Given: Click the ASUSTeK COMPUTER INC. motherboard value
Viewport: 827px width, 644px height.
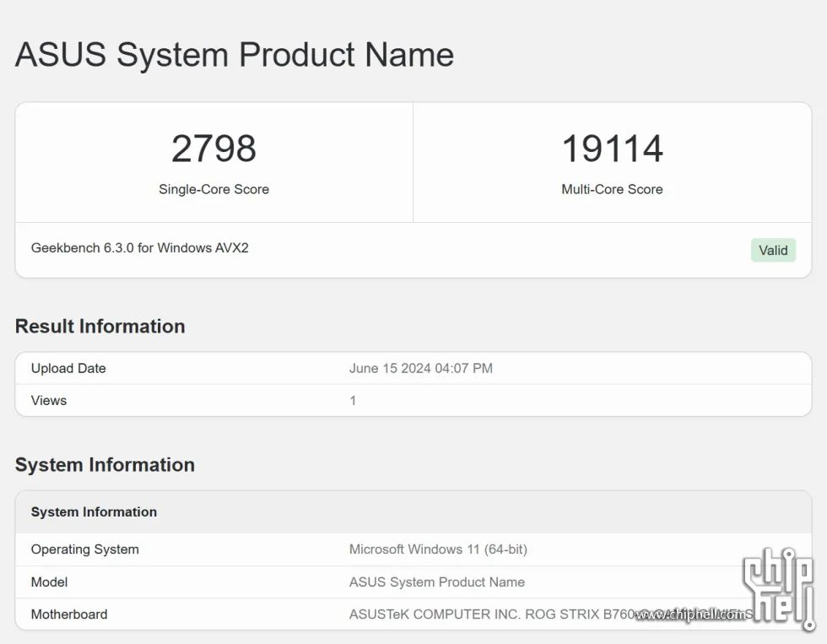Looking at the screenshot, I should tap(551, 614).
